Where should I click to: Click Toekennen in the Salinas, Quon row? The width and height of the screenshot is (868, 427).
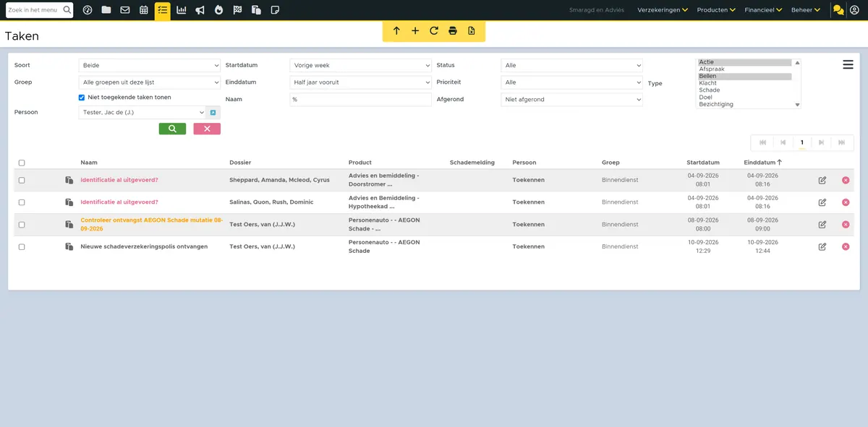(529, 202)
